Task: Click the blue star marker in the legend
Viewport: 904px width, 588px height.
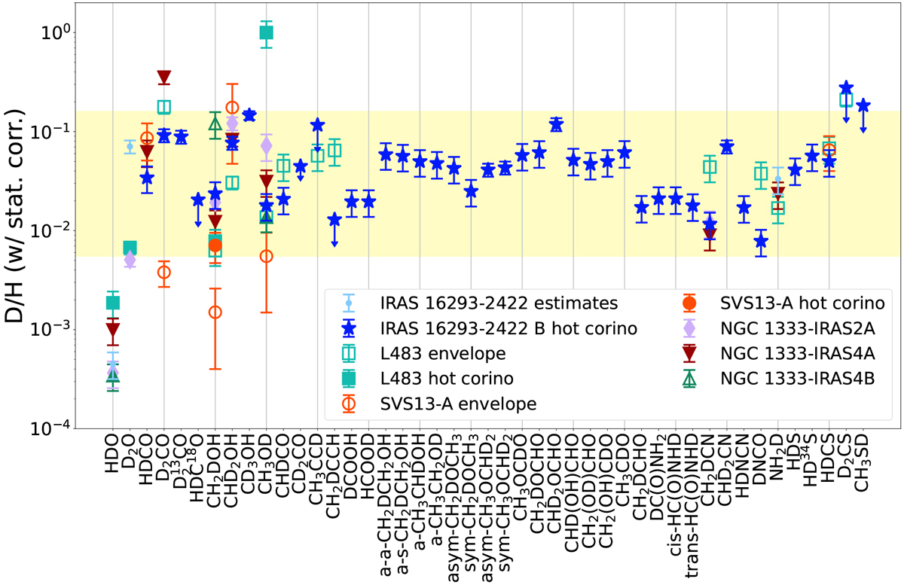Action: (346, 328)
